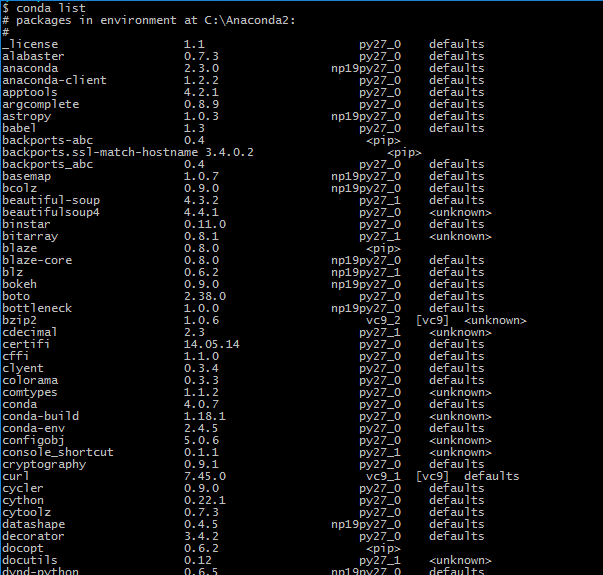
Task: Click the 'babel' package name
Action: click(19, 128)
